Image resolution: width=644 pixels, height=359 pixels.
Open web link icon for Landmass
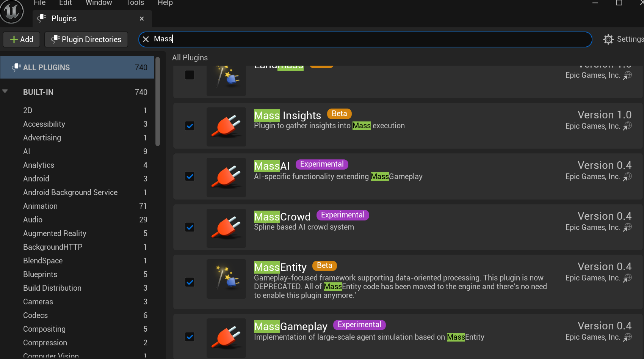pos(628,75)
